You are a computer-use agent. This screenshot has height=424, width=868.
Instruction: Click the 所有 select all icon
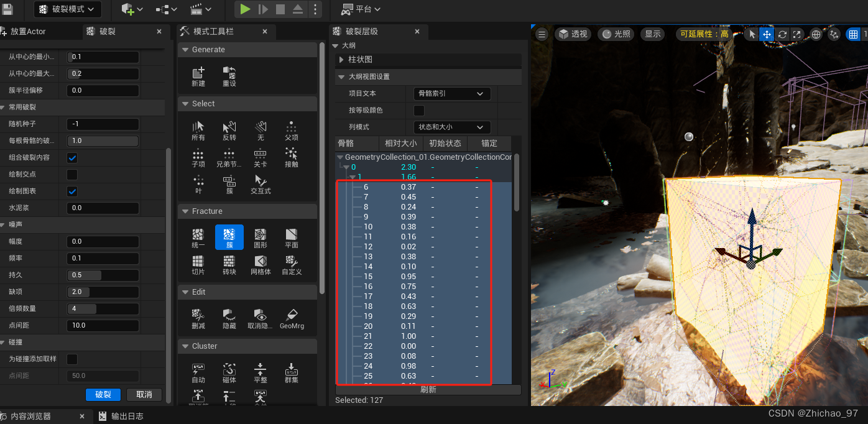(198, 131)
